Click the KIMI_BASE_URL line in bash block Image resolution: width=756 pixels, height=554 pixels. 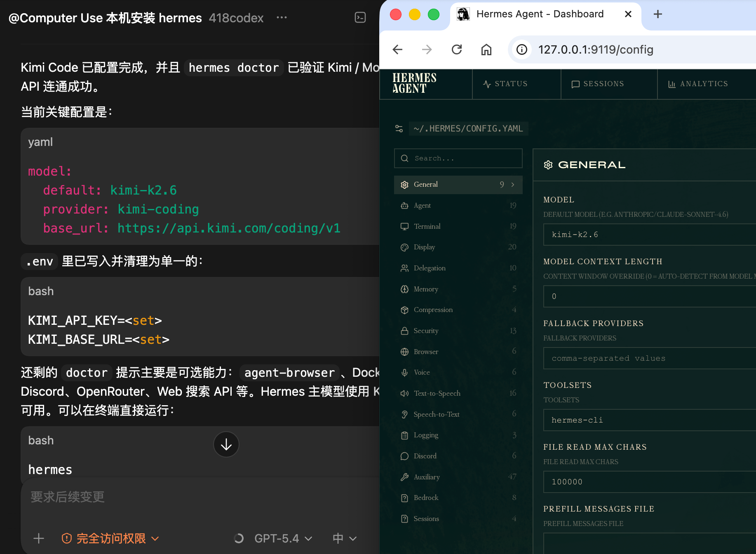(99, 340)
